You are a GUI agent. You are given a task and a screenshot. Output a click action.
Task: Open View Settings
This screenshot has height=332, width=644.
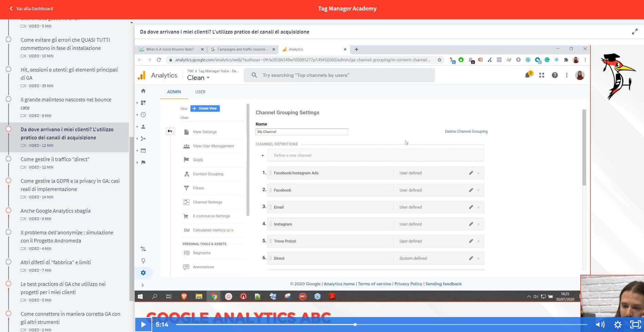(x=204, y=132)
